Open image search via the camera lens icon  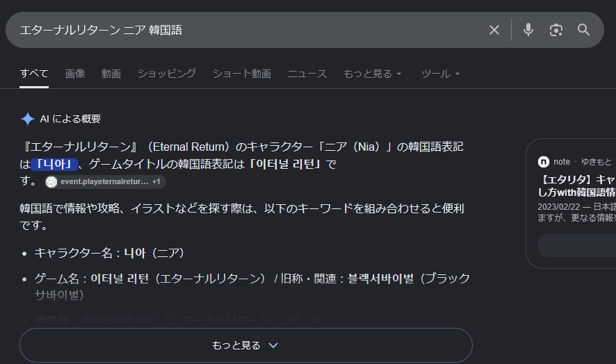coord(556,30)
